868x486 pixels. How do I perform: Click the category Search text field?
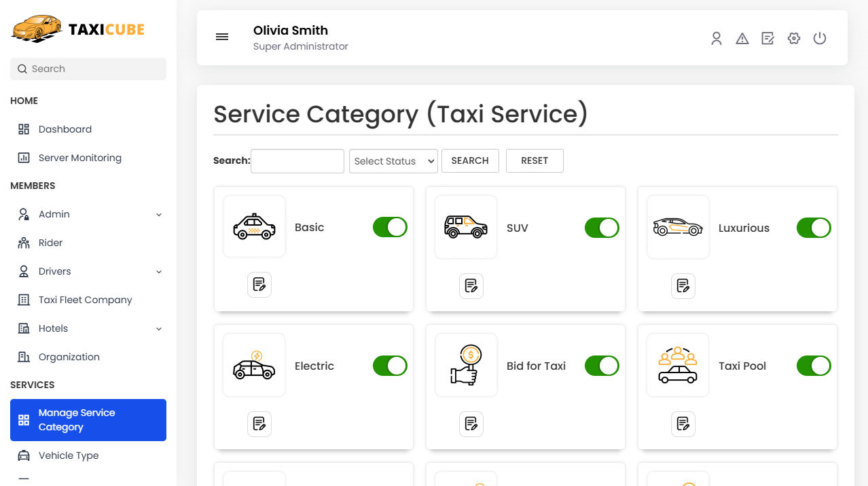(x=297, y=161)
